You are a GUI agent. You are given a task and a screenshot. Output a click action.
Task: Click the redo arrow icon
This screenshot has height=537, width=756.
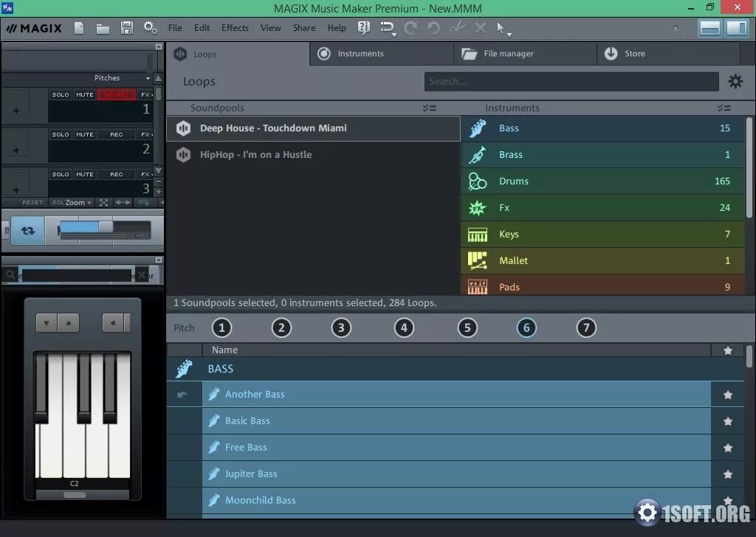(410, 28)
